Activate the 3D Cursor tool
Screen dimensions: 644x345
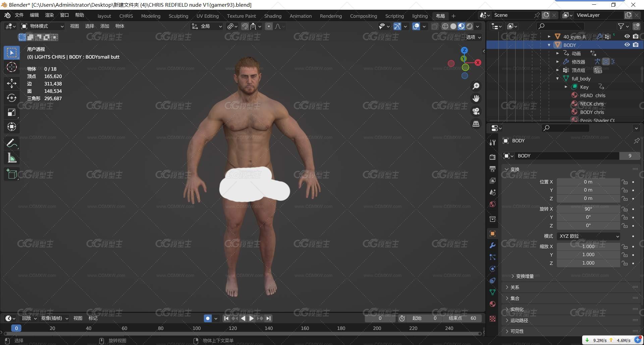[12, 67]
